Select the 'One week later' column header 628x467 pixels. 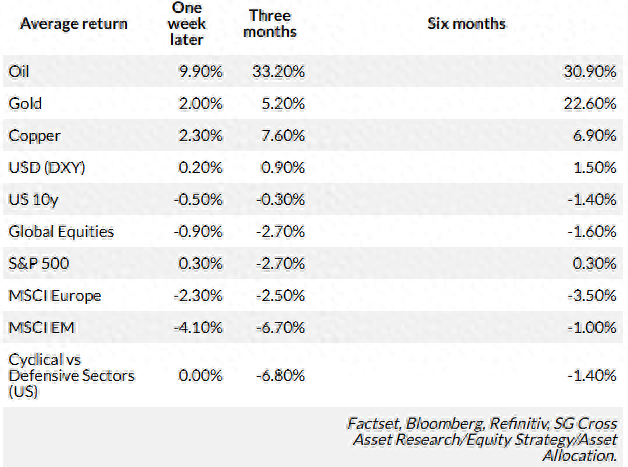(x=184, y=24)
